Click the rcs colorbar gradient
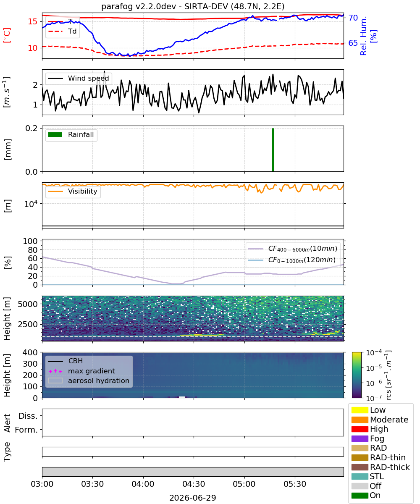The height and width of the screenshot is (504, 420). point(357,375)
